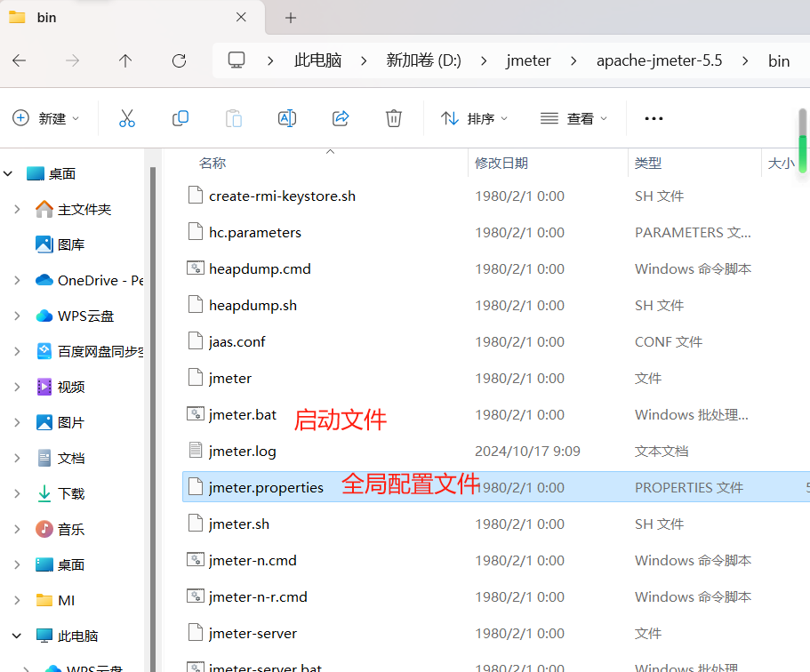The width and height of the screenshot is (810, 672).
Task: Open the three-dots more options menu
Action: click(654, 119)
